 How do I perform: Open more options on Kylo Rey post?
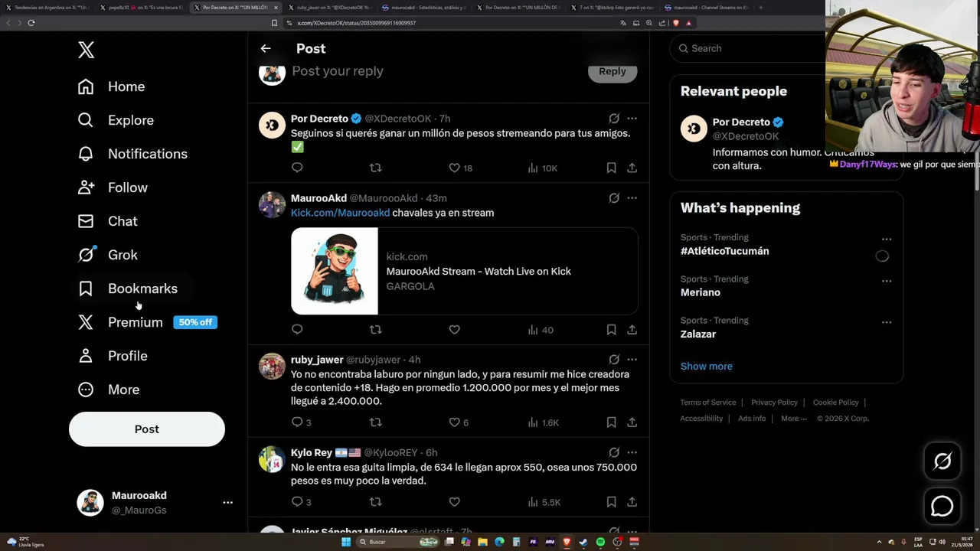pos(632,453)
